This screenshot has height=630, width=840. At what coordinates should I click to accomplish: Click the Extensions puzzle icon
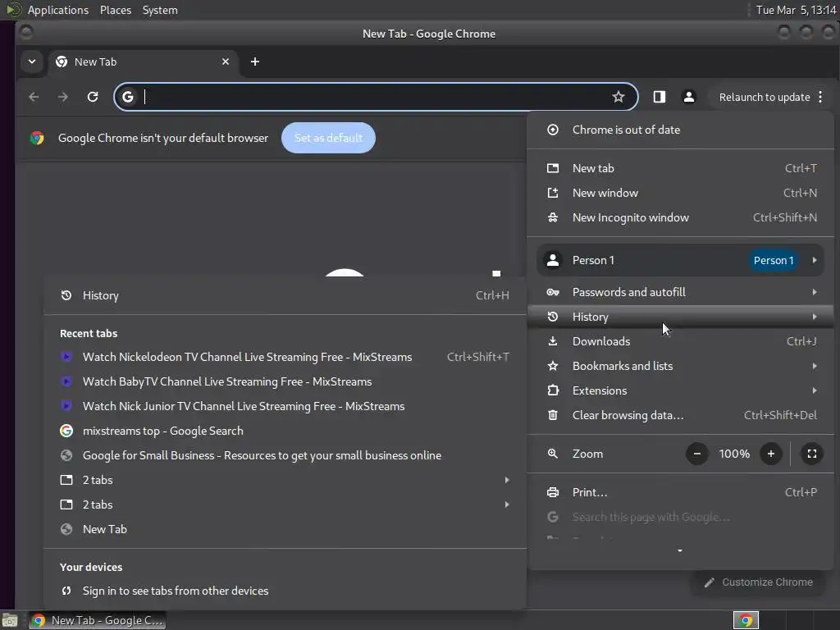(x=553, y=390)
